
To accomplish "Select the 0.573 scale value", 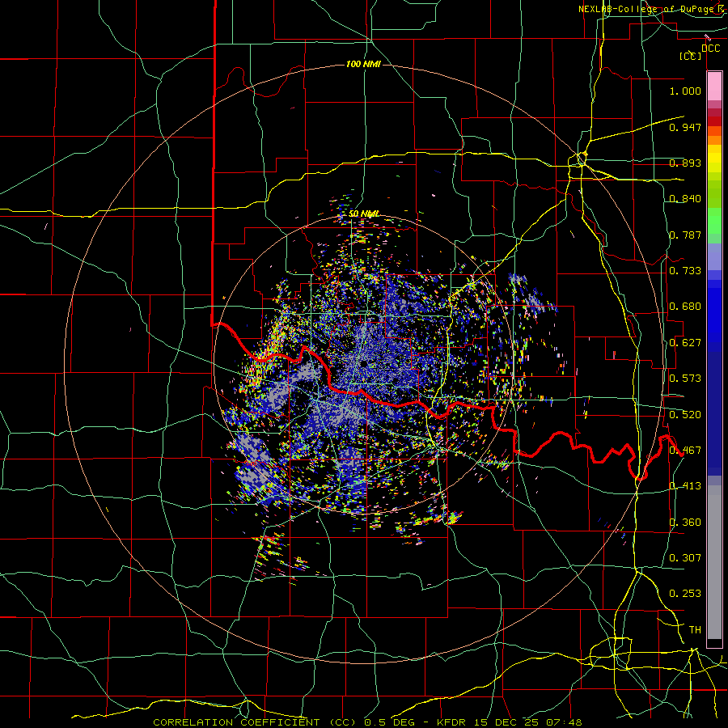I will [685, 379].
